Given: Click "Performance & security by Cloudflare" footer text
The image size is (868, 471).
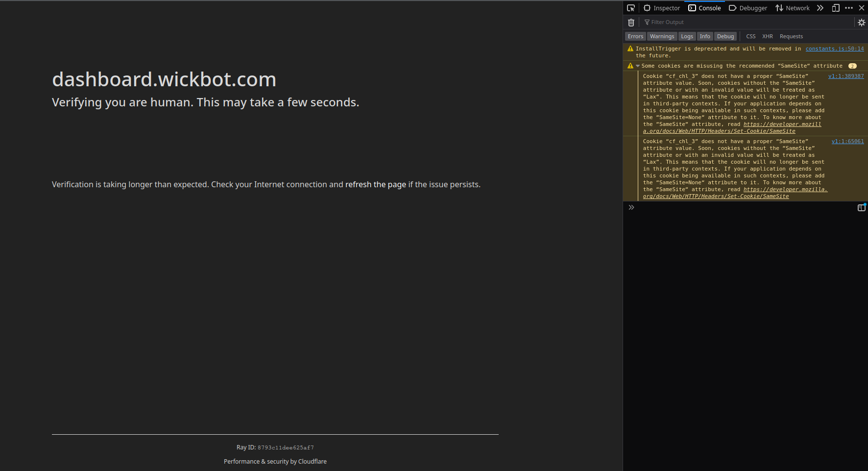Looking at the screenshot, I should point(275,462).
